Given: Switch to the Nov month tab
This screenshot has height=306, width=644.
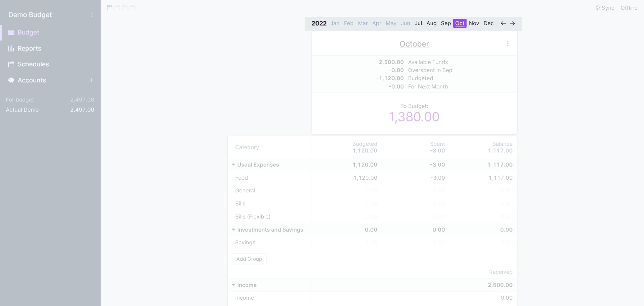Looking at the screenshot, I should (x=474, y=23).
